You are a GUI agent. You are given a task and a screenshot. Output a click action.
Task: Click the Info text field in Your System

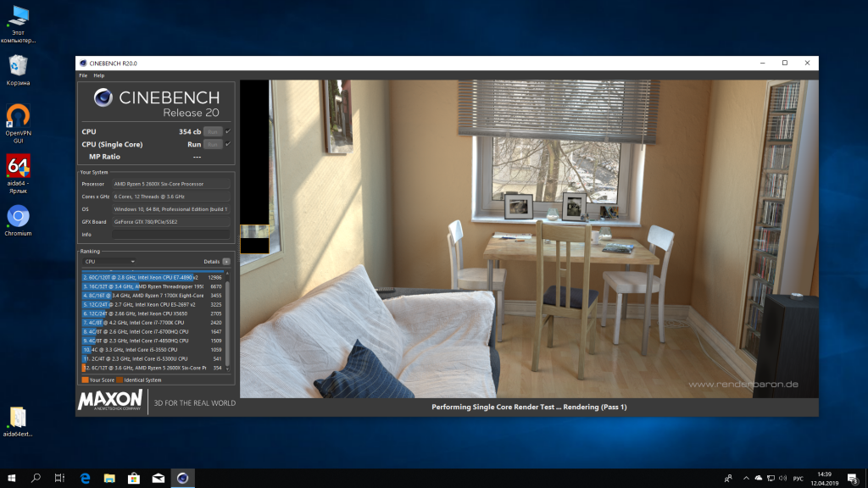tap(170, 234)
